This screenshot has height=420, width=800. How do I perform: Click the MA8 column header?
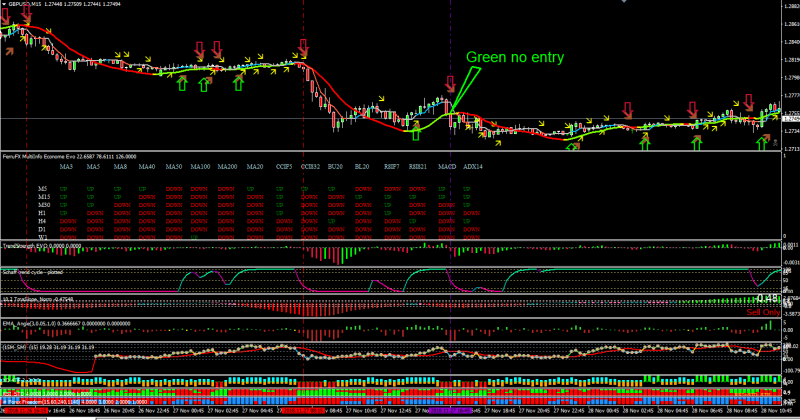(x=120, y=166)
